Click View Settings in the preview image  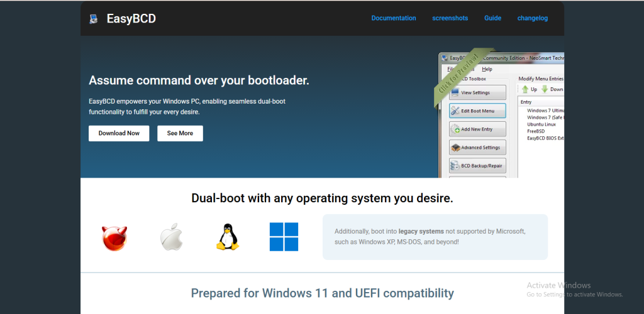point(478,93)
